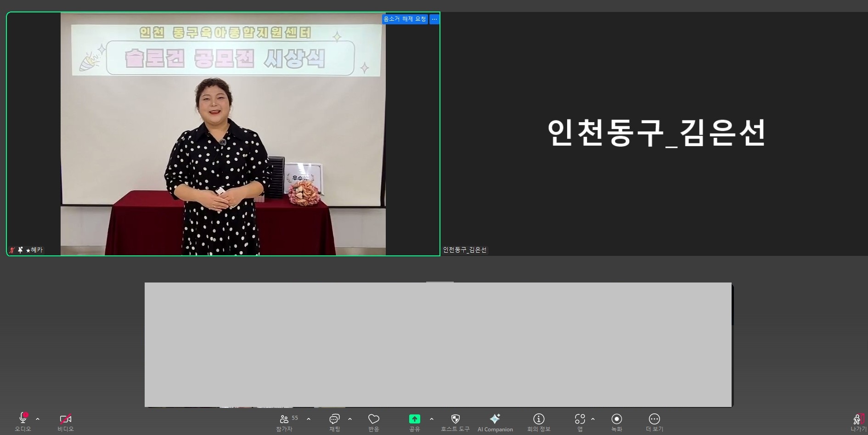The height and width of the screenshot is (435, 868).
Task: Open the three-dot menu on 혜카's video
Action: 434,19
